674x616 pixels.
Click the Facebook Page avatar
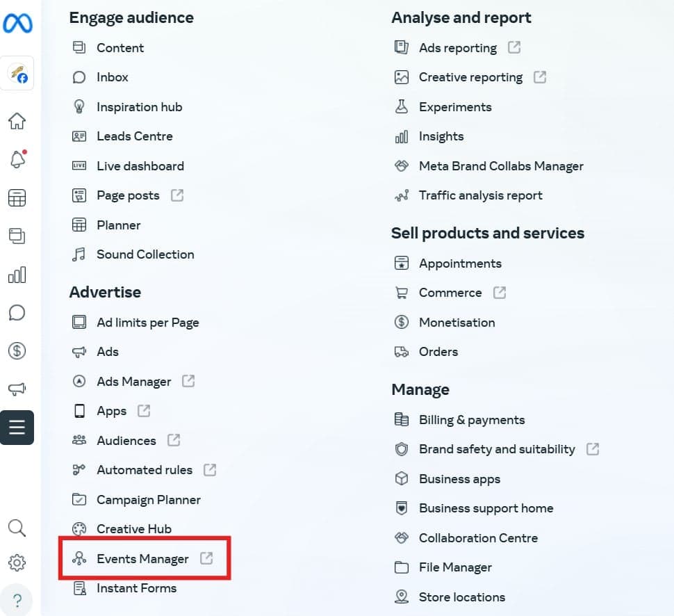pos(17,73)
